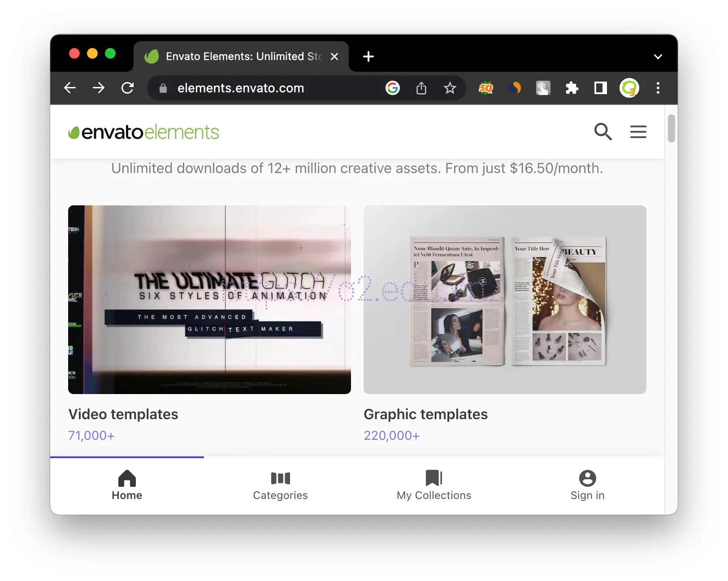This screenshot has height=581, width=728.
Task: Open the SQ extension icon
Action: click(x=486, y=88)
